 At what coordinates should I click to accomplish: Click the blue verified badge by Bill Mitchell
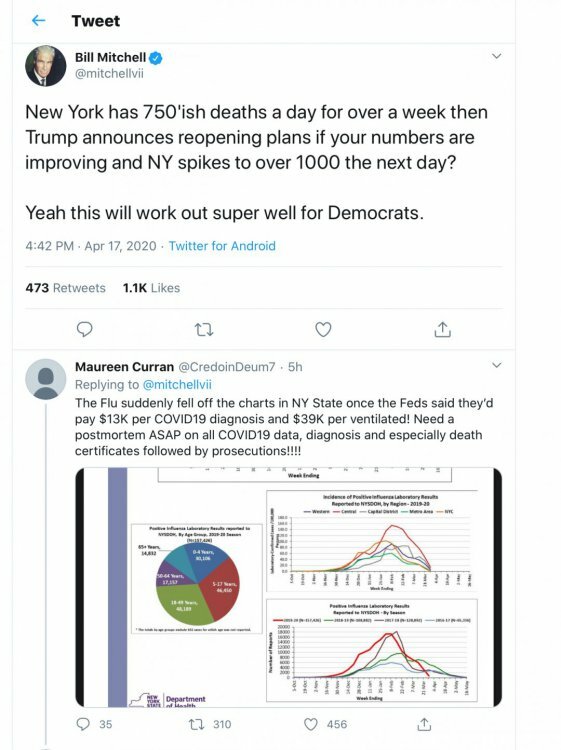tap(156, 58)
